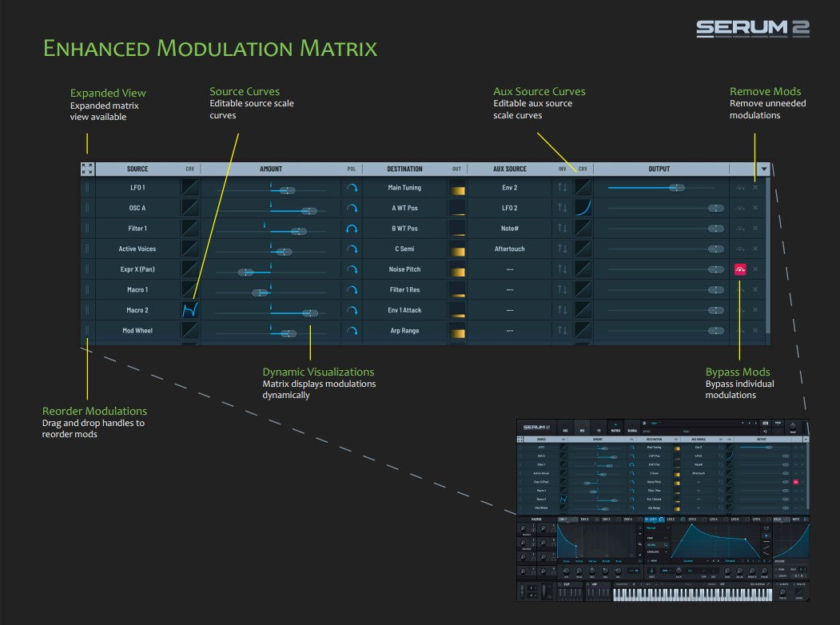Click the SOURCE column header

tap(137, 169)
